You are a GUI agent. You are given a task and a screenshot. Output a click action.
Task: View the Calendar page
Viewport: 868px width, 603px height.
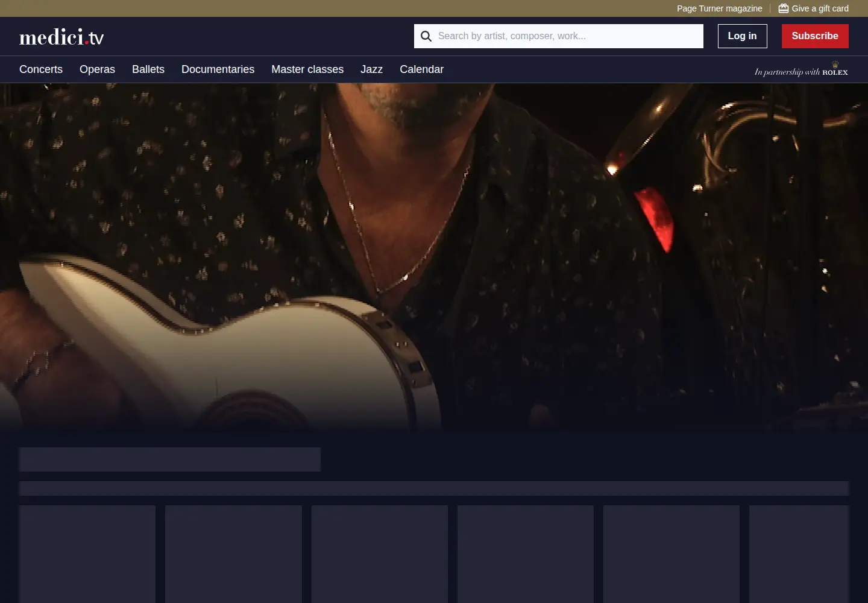click(x=421, y=69)
